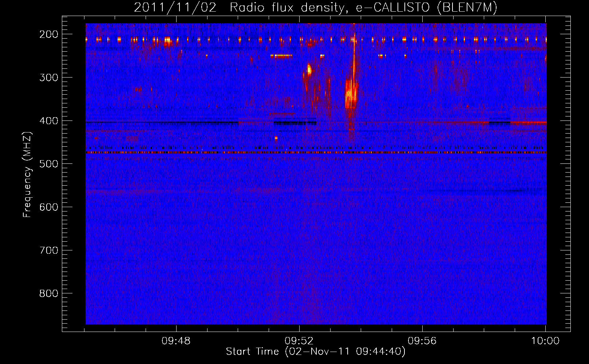Click the 200 frequency tick label
The image size is (589, 364).
coord(48,34)
